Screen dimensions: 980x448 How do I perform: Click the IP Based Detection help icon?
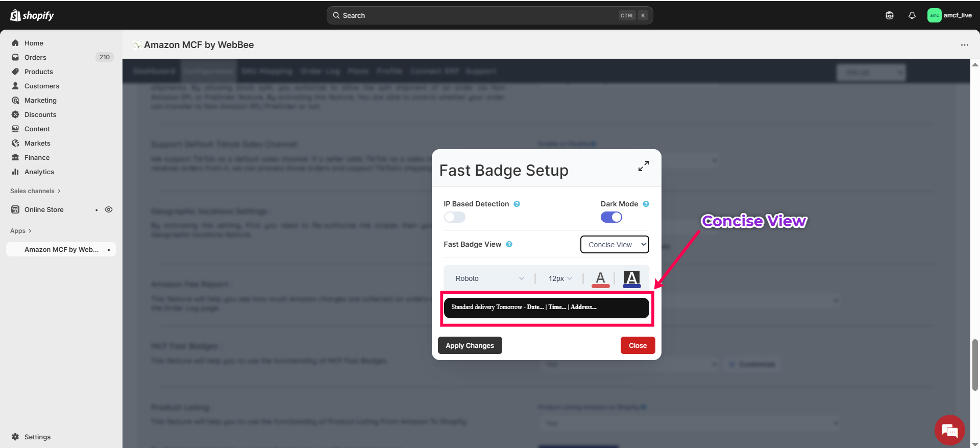517,204
